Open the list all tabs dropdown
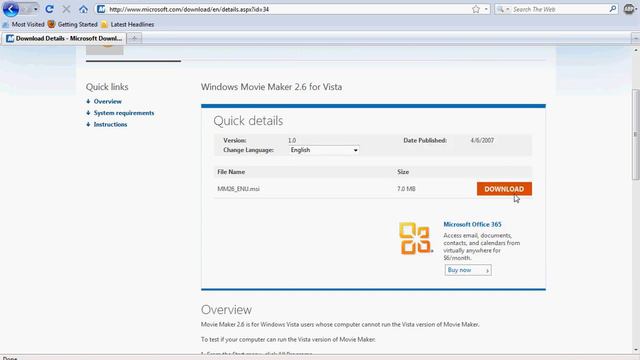This screenshot has width=640, height=360. coord(635,38)
